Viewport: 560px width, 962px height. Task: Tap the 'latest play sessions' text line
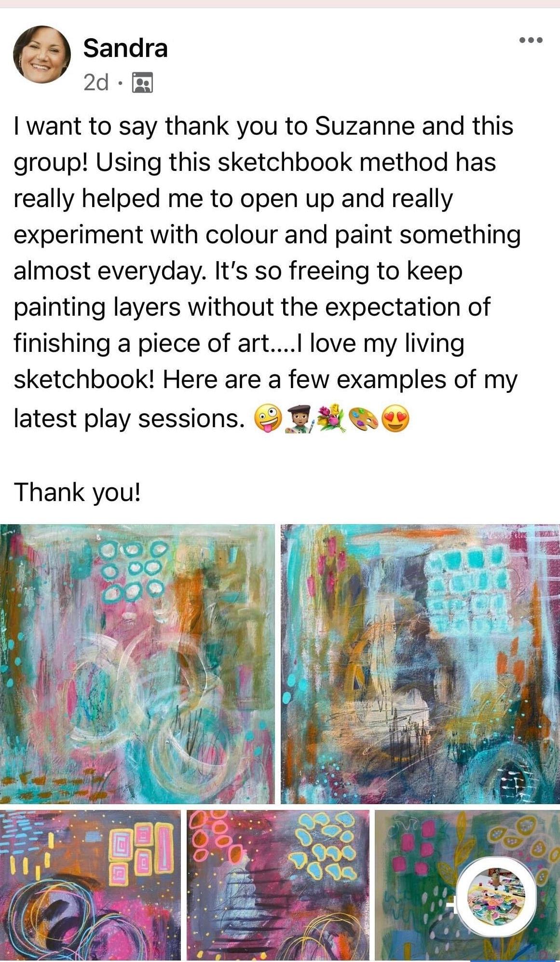coord(127,418)
